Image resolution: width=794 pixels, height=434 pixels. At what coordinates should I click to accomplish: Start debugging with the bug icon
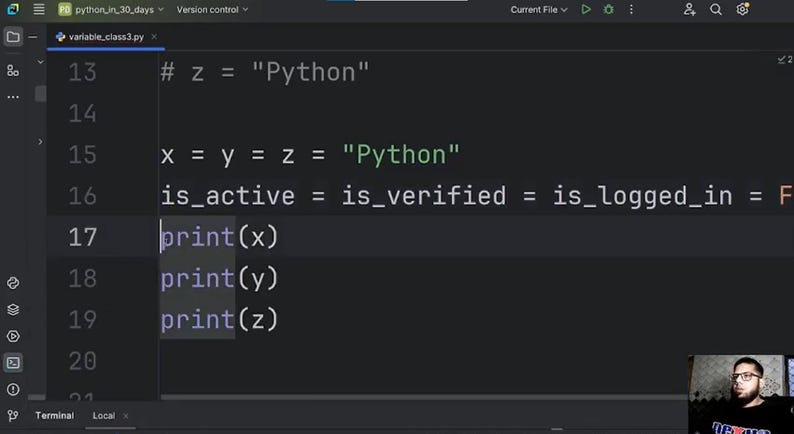(x=609, y=10)
